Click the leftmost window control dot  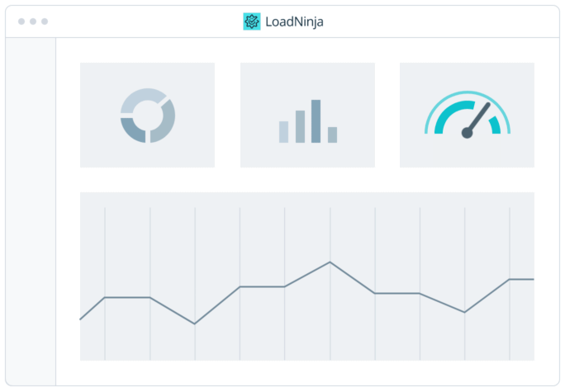coord(21,21)
